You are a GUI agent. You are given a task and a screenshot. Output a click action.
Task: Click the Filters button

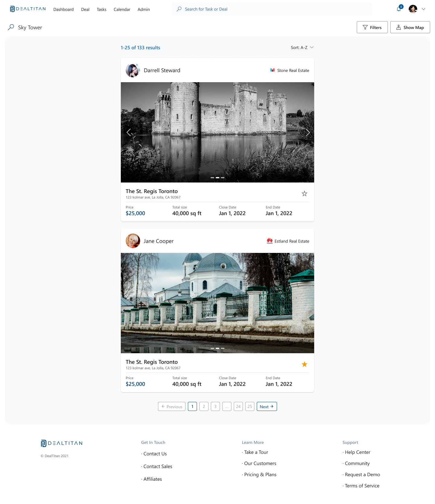[372, 27]
